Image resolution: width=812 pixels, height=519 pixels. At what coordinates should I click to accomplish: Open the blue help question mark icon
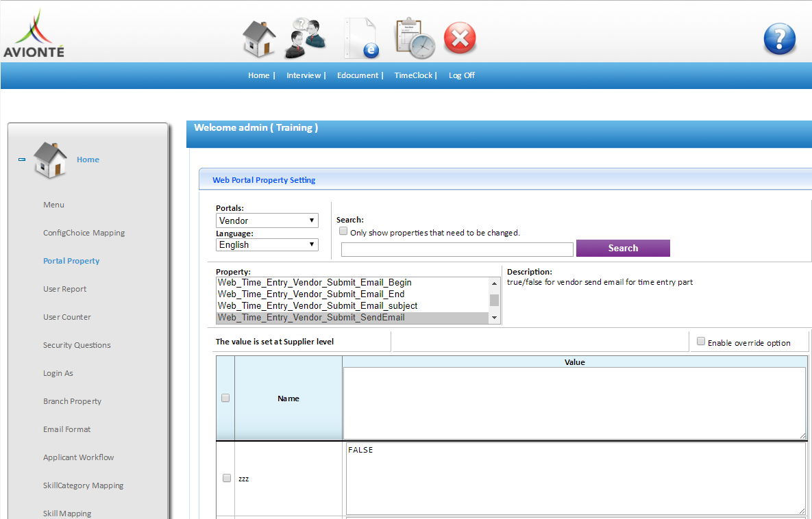coord(779,39)
